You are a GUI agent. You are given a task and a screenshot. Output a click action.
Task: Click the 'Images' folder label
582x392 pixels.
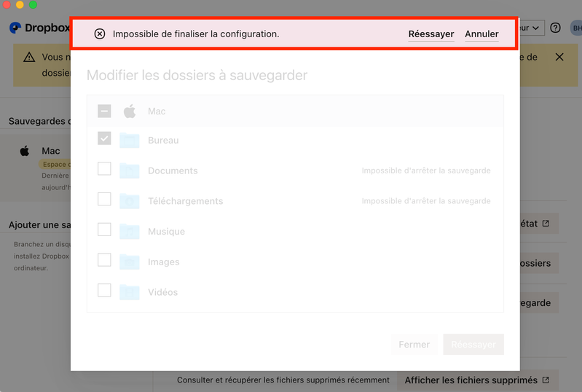click(x=163, y=262)
